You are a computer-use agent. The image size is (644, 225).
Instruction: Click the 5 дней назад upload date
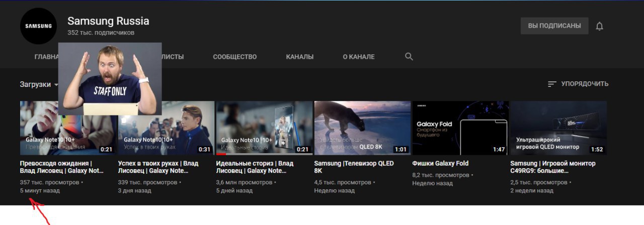(234, 191)
